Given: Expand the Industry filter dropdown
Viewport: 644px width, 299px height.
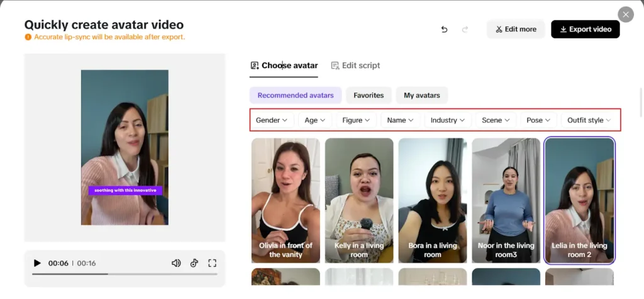Looking at the screenshot, I should coord(448,120).
